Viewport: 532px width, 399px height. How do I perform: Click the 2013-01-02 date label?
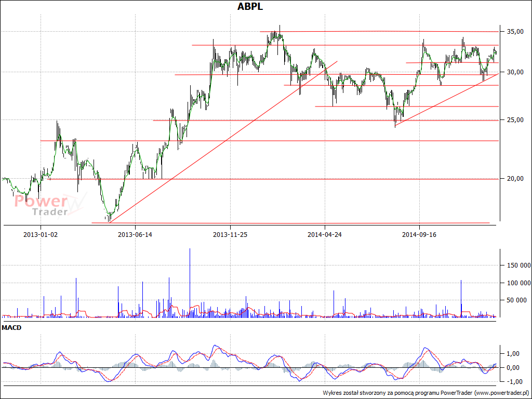(41, 235)
